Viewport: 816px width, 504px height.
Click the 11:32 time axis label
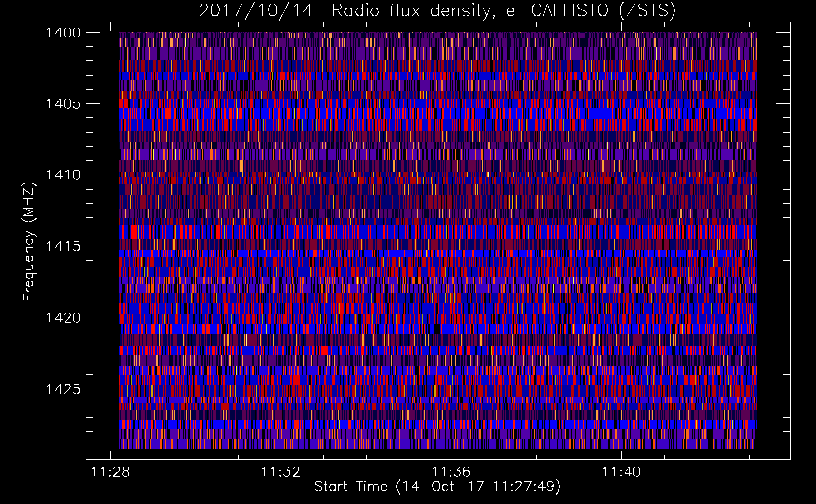tap(280, 472)
